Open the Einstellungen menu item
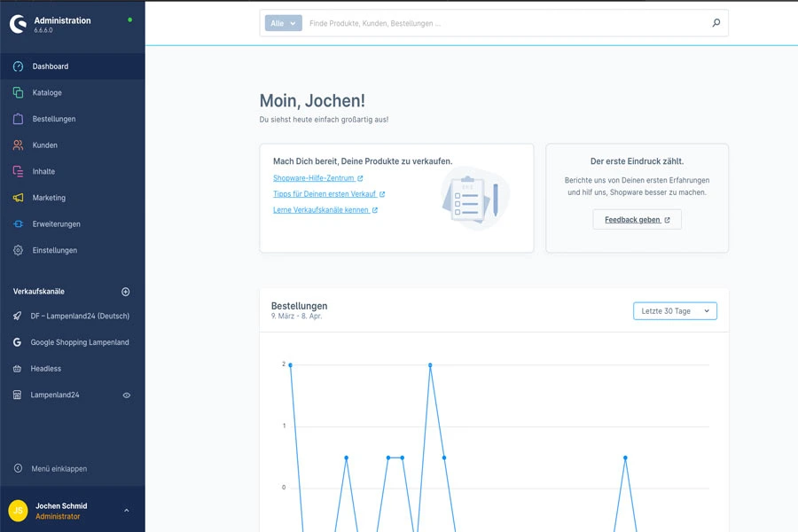Image resolution: width=798 pixels, height=532 pixels. pos(73,250)
